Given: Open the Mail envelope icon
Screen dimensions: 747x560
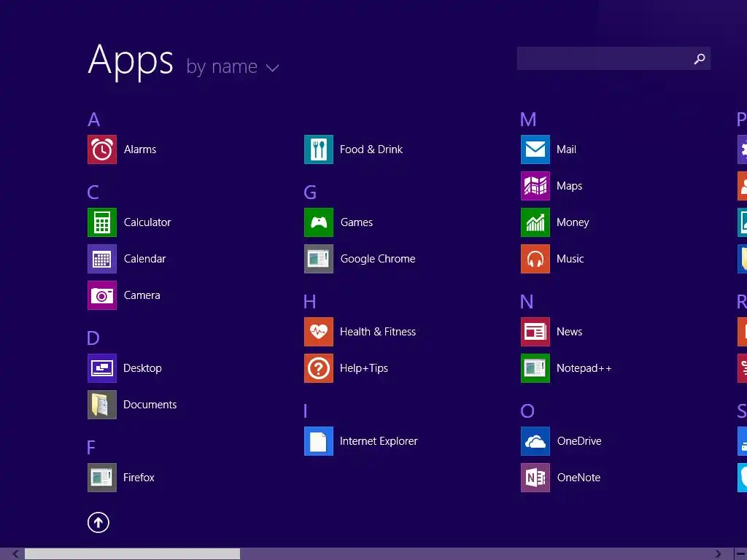Looking at the screenshot, I should [x=535, y=149].
